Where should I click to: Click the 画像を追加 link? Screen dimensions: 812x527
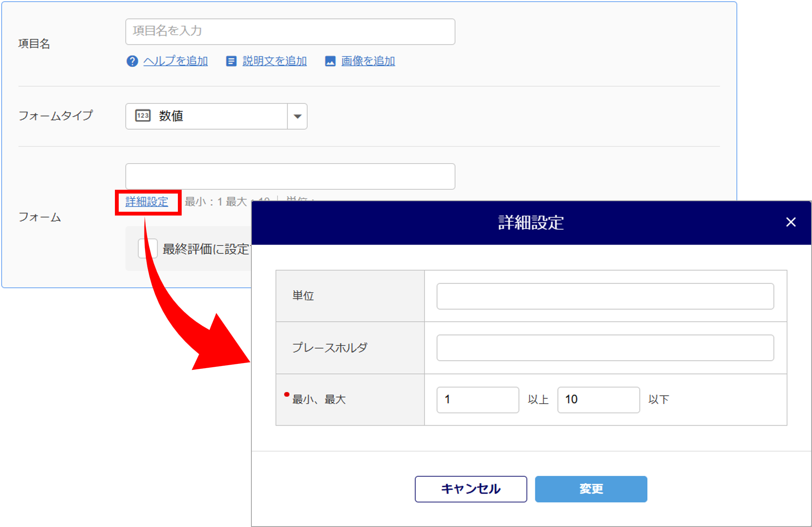(x=368, y=61)
